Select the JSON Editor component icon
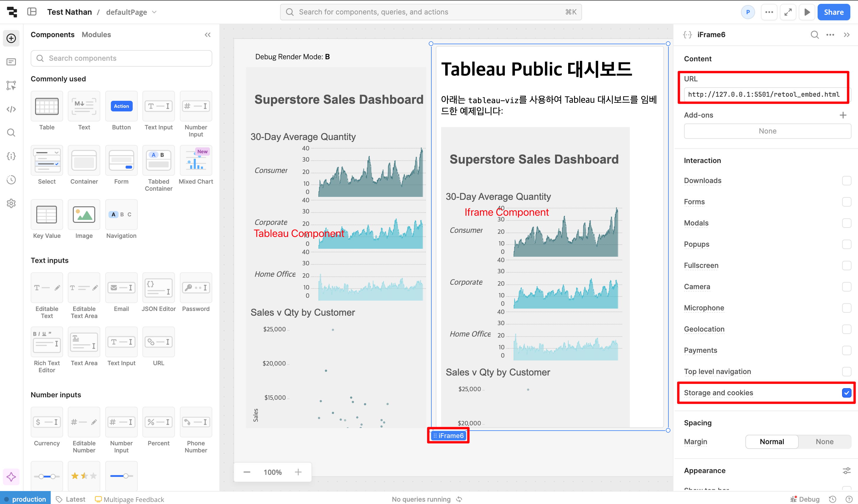The image size is (858, 504). pos(158,288)
